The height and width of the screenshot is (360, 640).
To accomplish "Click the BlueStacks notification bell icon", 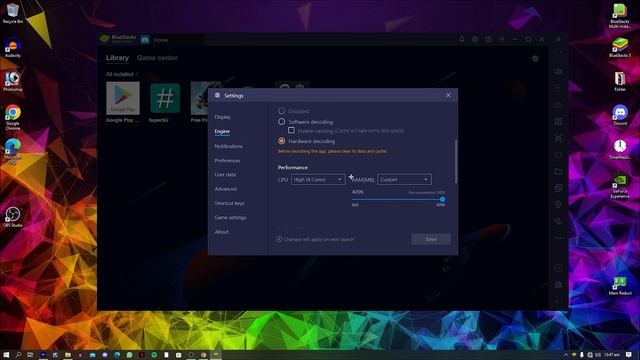I will [462, 39].
